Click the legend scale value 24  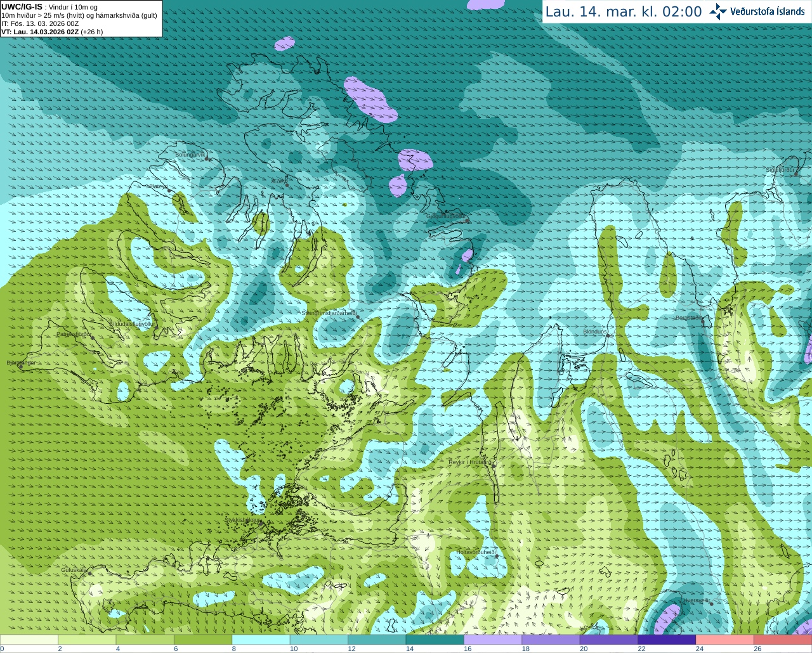click(x=700, y=649)
